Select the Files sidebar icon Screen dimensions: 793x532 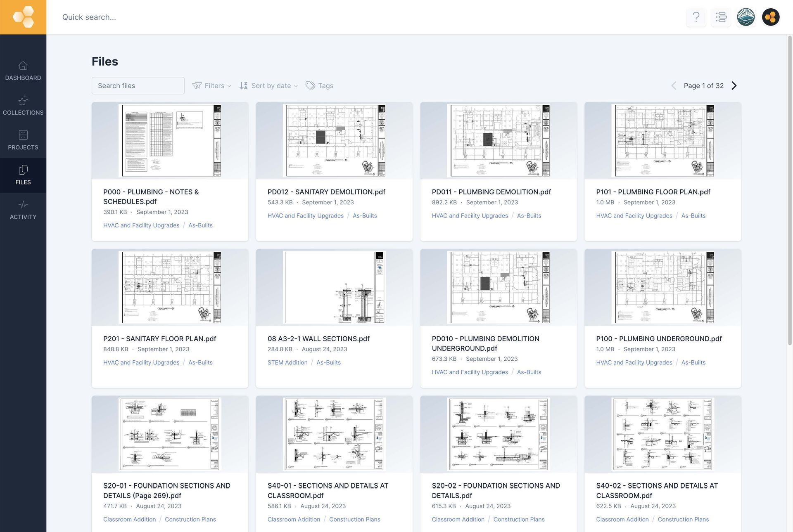tap(23, 175)
